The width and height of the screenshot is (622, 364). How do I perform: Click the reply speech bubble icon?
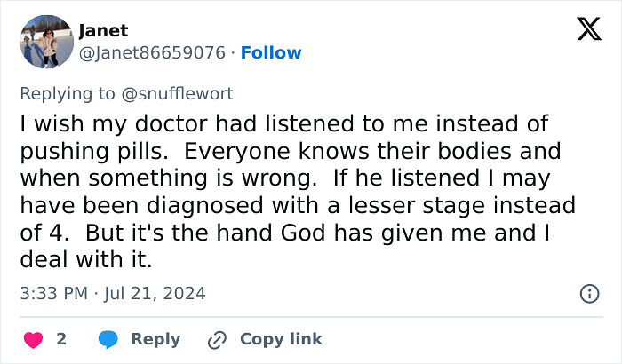pyautogui.click(x=108, y=340)
